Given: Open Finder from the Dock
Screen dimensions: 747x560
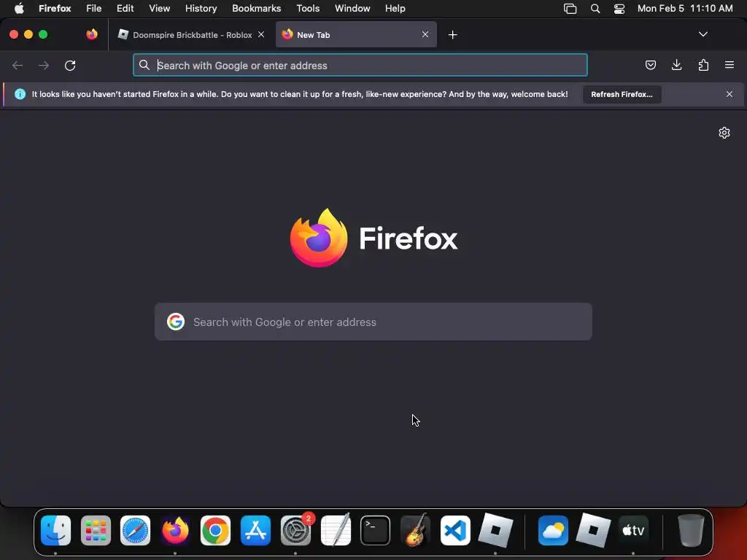Looking at the screenshot, I should point(55,530).
